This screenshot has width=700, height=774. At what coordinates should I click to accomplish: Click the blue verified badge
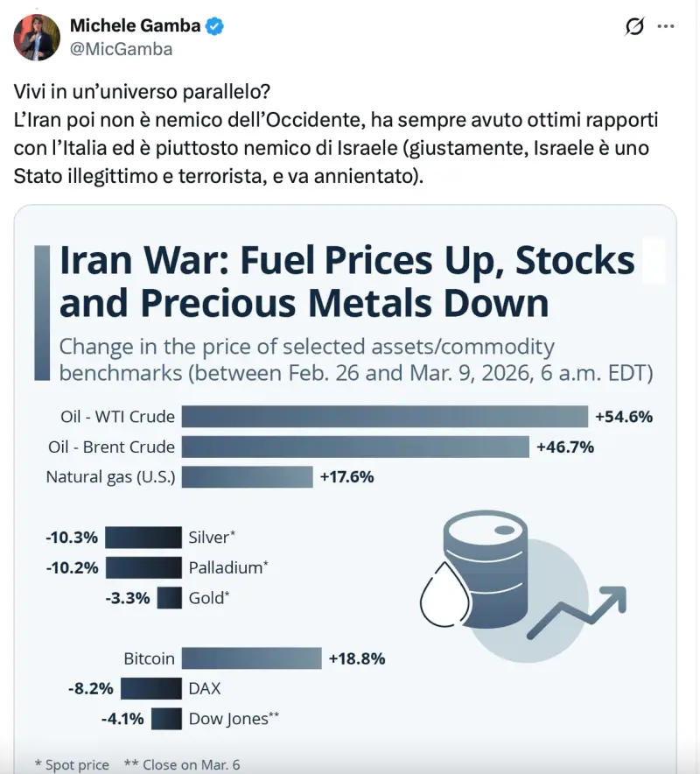pyautogui.click(x=215, y=27)
